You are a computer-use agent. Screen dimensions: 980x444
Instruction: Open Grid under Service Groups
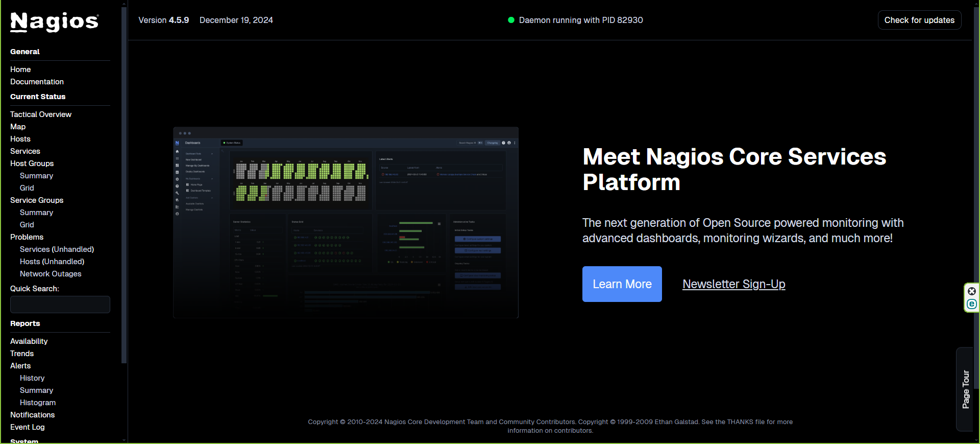click(x=27, y=225)
